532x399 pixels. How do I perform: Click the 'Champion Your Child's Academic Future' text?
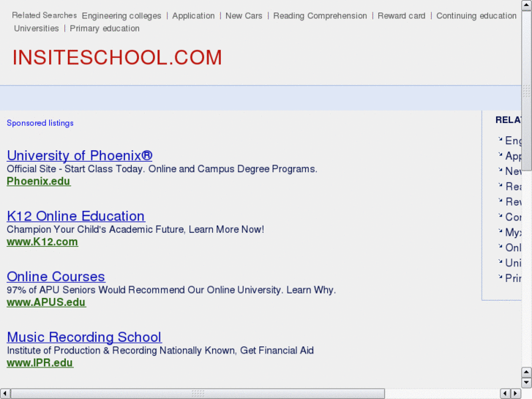click(x=135, y=229)
